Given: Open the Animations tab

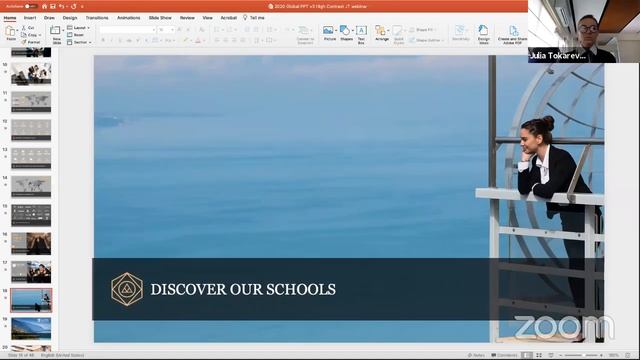Looking at the screenshot, I should pos(129,18).
